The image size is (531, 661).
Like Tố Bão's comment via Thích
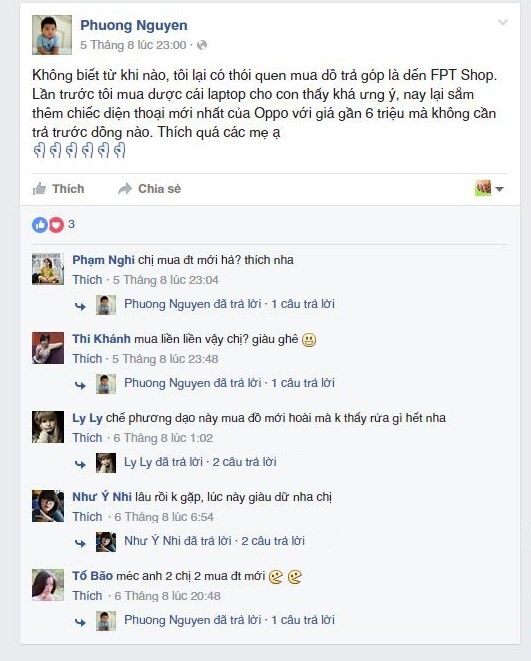tap(87, 596)
